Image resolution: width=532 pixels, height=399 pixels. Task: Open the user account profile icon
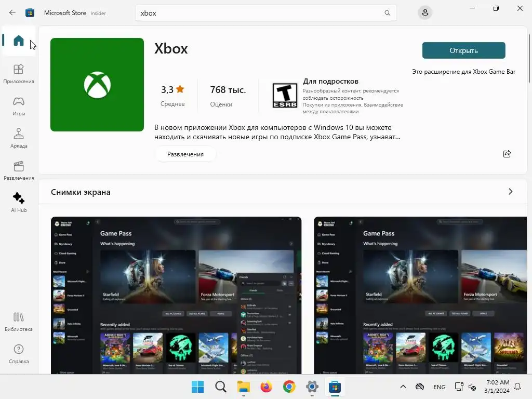pos(425,13)
